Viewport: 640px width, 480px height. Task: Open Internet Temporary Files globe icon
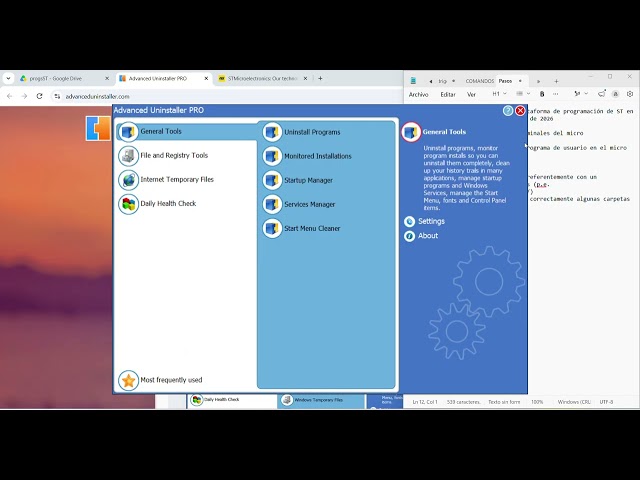(128, 180)
